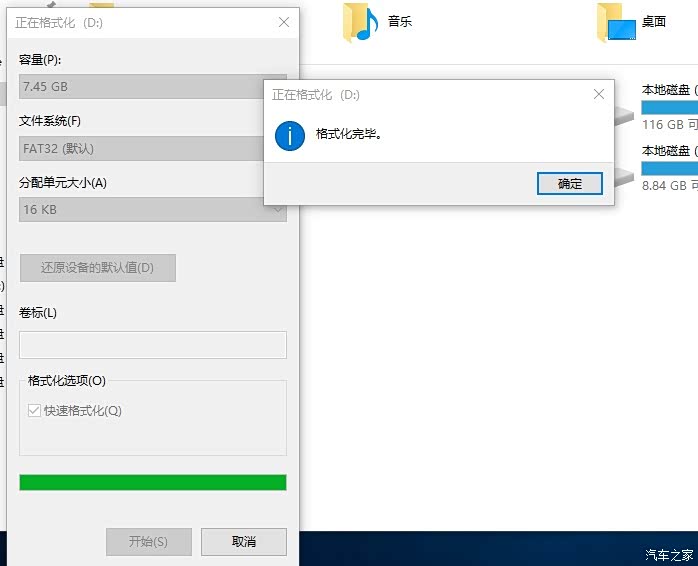Close the format D: window
698x566 pixels.
[284, 22]
